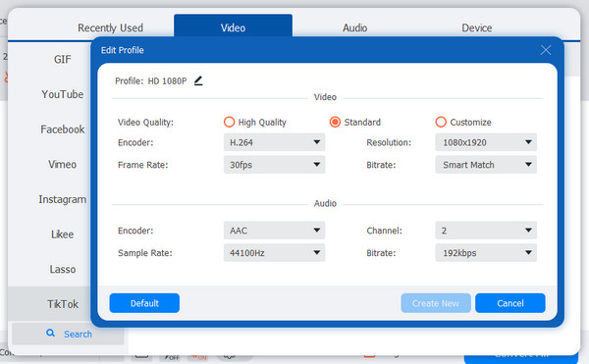The width and height of the screenshot is (589, 364).
Task: Select Vimeo in format list
Action: [x=63, y=164]
